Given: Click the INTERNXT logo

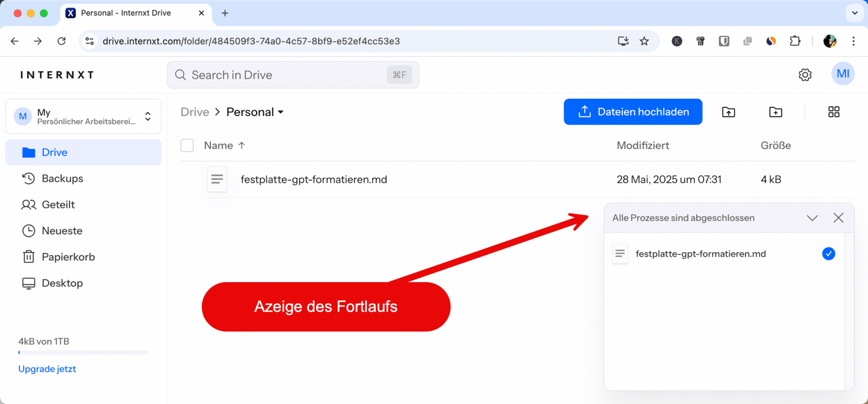Looking at the screenshot, I should [x=58, y=75].
